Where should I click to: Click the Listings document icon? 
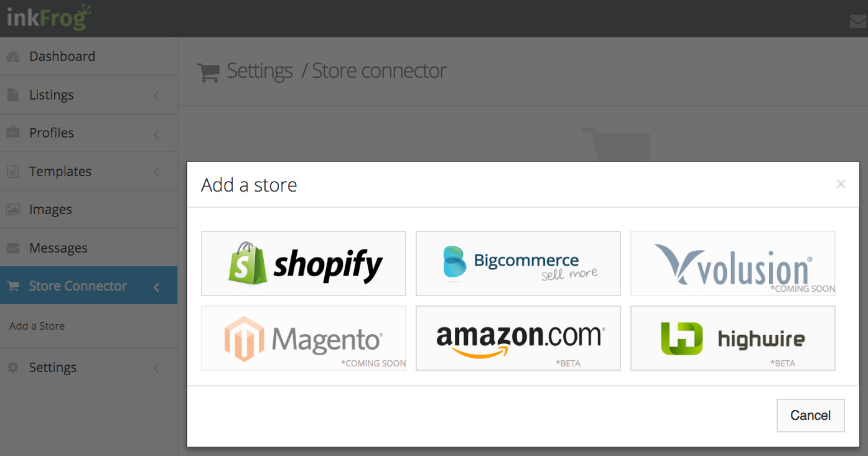(13, 95)
